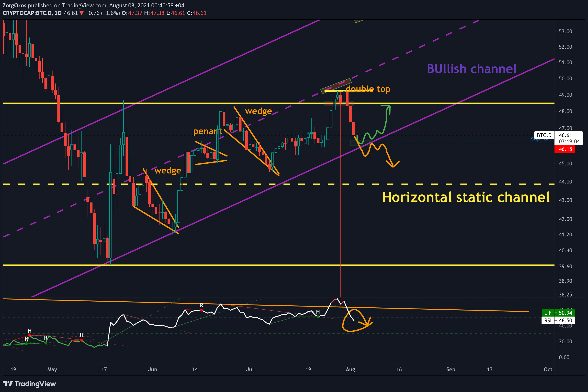588x392 pixels.
Task: Click the 13 date label on time axis
Action: (x=490, y=369)
